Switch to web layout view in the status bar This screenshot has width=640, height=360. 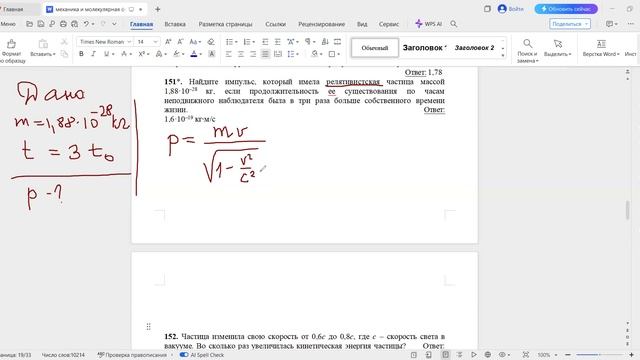click(x=488, y=355)
